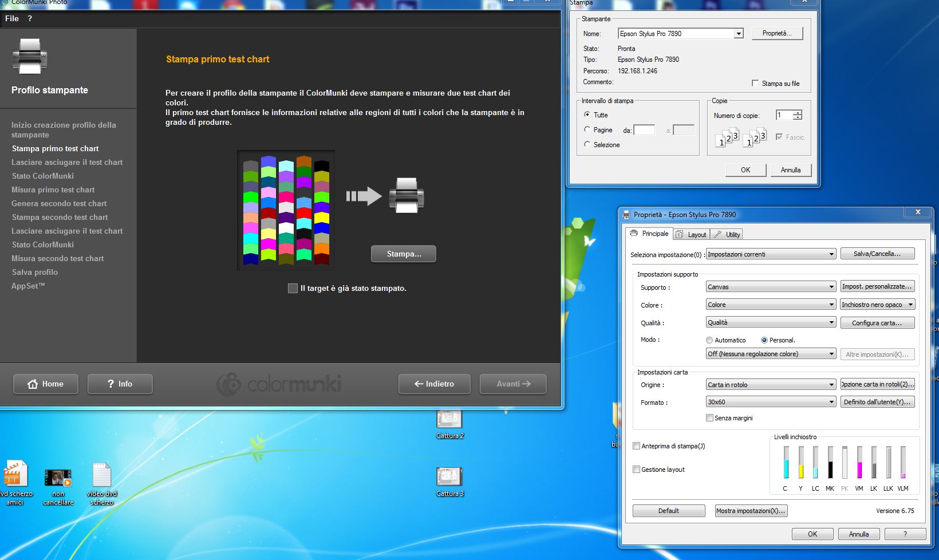Select the 'video dvd scherzo' text file icon
This screenshot has width=939, height=560.
(x=102, y=484)
